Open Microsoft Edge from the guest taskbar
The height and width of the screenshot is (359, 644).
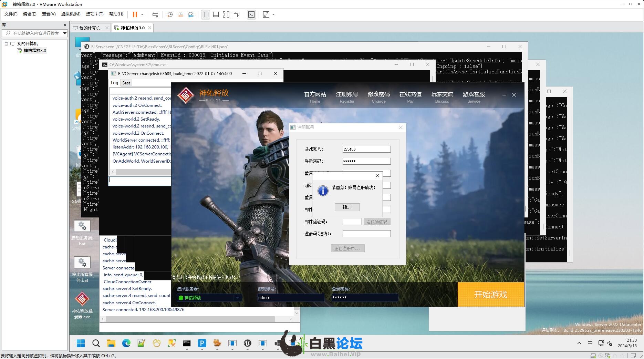(126, 343)
